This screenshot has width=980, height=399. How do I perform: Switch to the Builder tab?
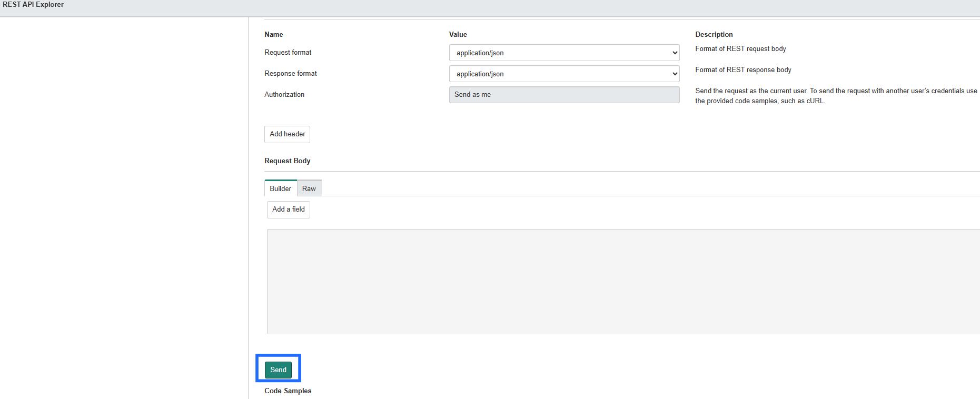[x=280, y=188]
